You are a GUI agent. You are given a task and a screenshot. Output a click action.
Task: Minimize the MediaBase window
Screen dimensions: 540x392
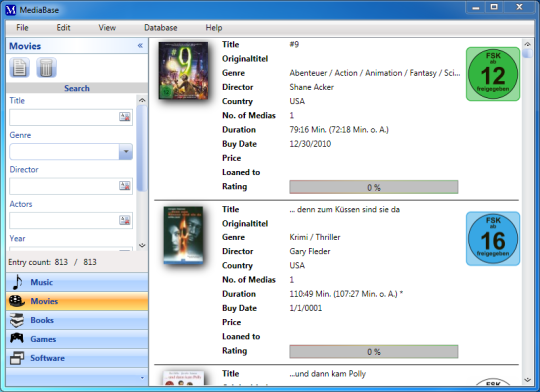click(476, 7)
